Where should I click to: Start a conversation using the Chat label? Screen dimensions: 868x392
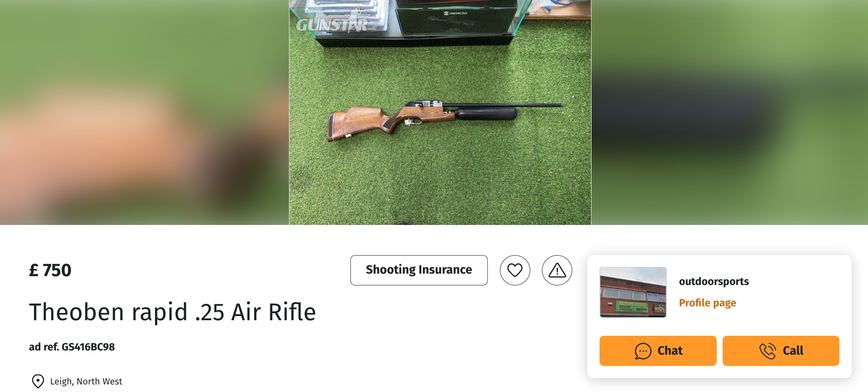670,350
